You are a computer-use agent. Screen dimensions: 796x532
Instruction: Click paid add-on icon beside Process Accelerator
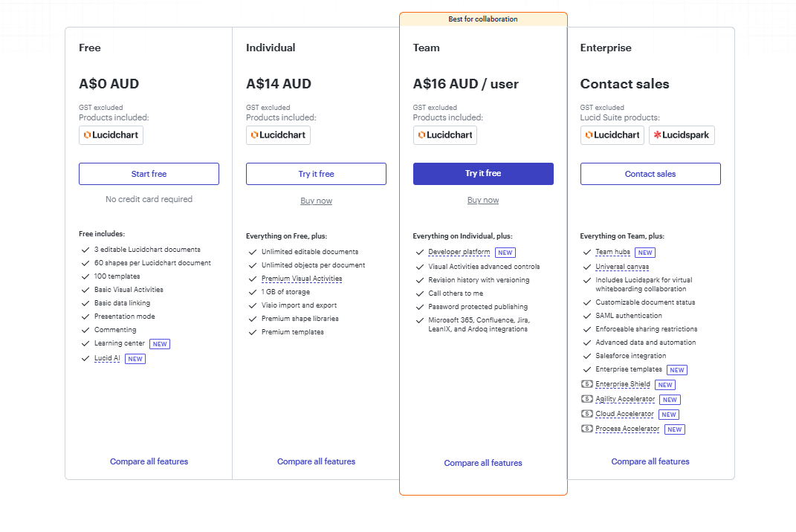pyautogui.click(x=587, y=429)
